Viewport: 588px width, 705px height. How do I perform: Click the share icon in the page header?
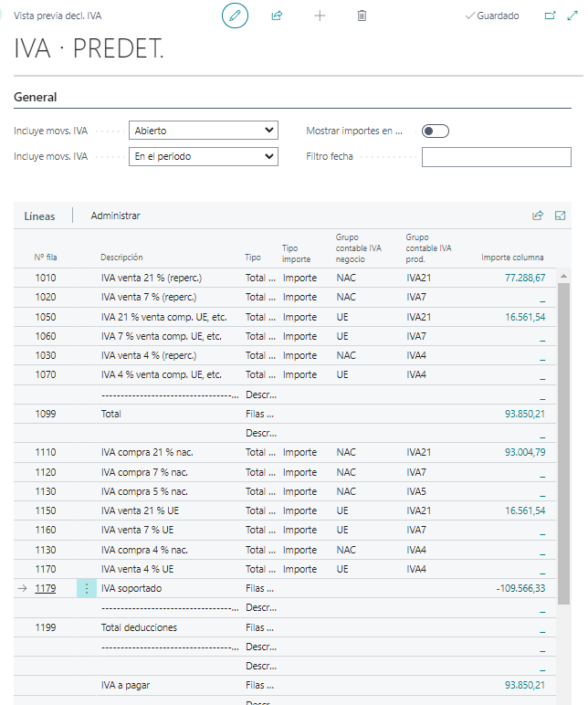tap(277, 16)
